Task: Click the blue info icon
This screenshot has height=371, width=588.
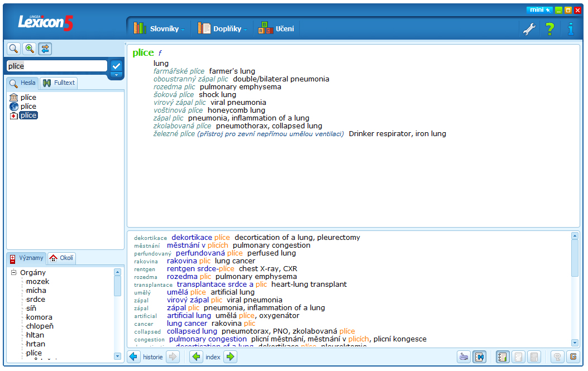Action: [x=570, y=29]
